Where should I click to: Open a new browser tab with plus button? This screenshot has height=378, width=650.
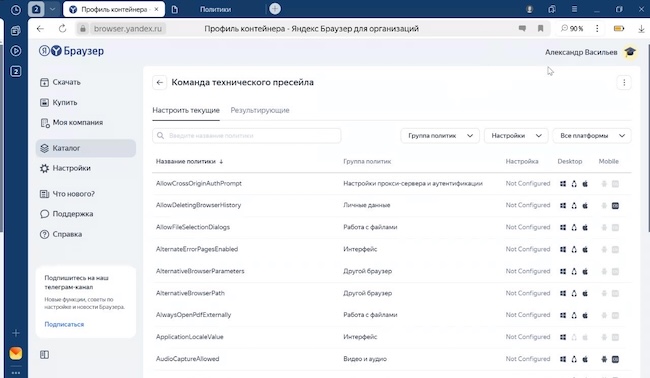tap(275, 9)
